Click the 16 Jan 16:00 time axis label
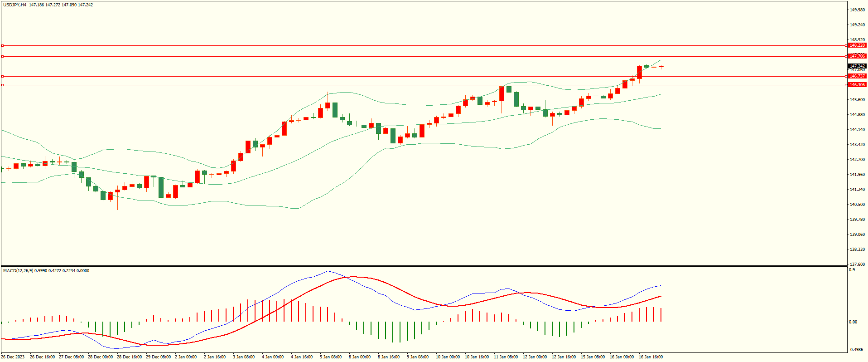This screenshot has height=362, width=868. coord(651,357)
